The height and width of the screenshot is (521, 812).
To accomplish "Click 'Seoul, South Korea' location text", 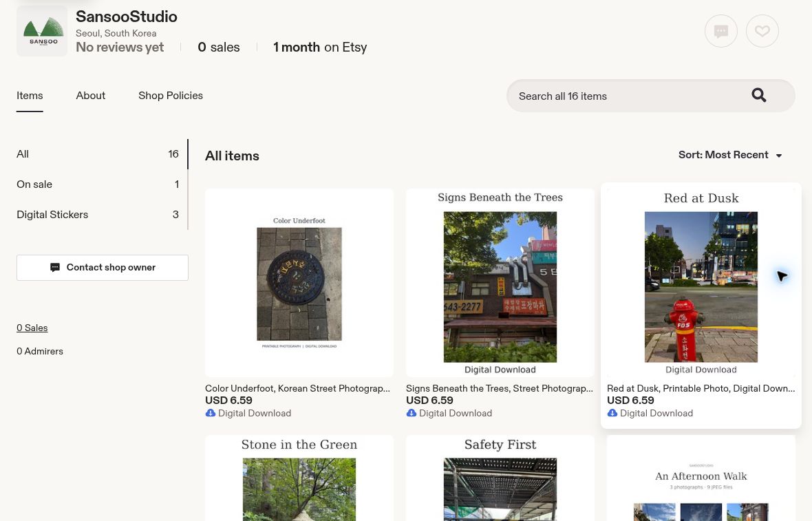I will pos(116,33).
